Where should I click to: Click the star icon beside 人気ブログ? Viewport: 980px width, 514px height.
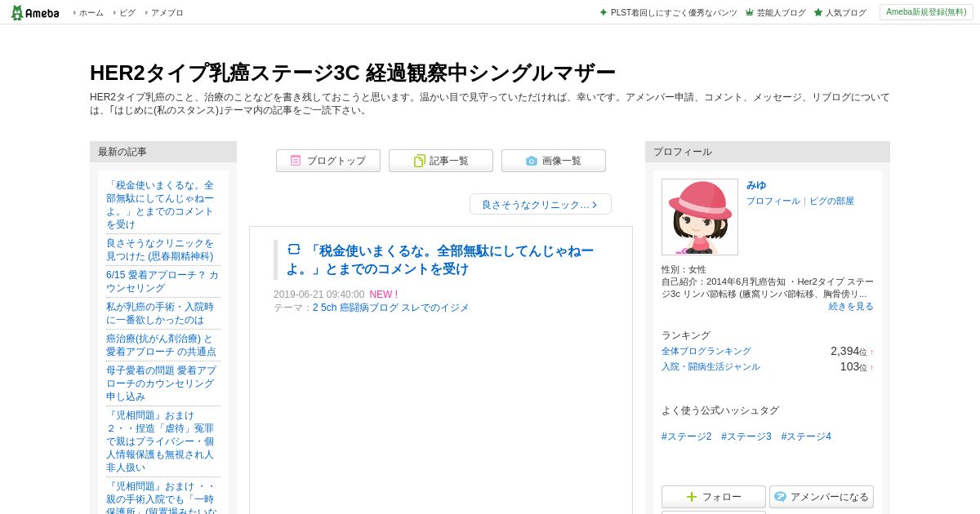[x=818, y=12]
